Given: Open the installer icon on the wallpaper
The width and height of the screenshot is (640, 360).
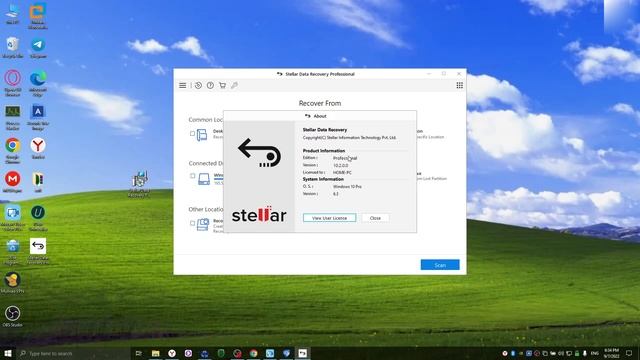Looking at the screenshot, I should 140,184.
